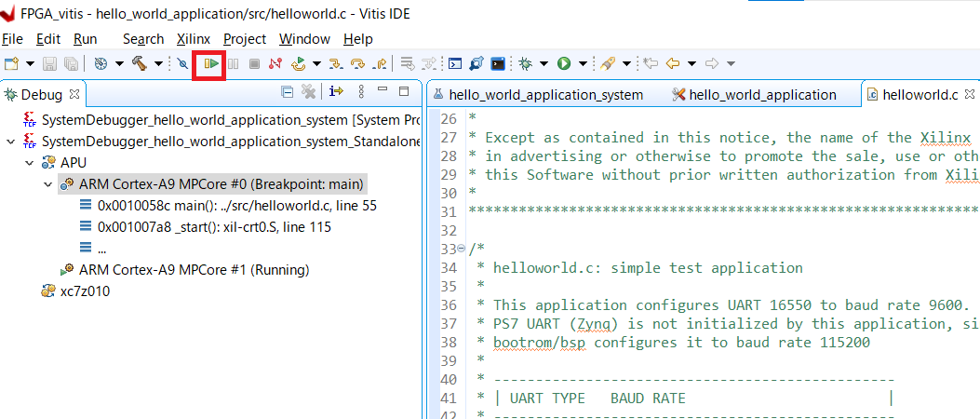Close the helloworld.c tab
The image size is (980, 419).
point(970,94)
